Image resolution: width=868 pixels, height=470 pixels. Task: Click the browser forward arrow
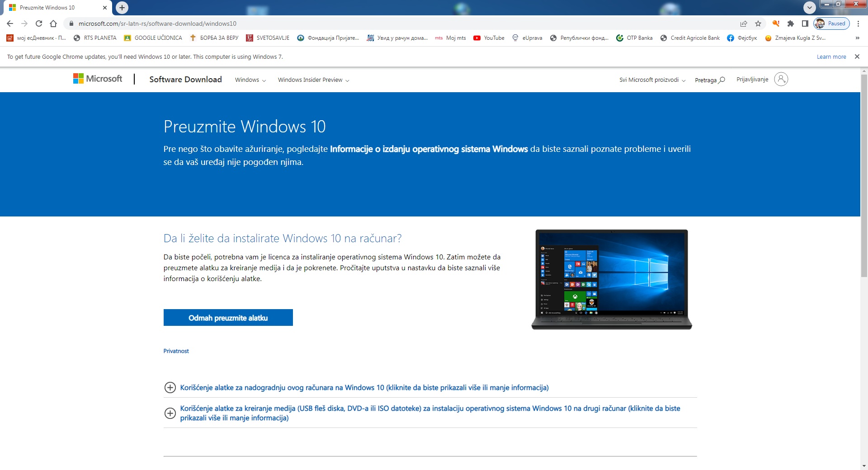pyautogui.click(x=24, y=23)
